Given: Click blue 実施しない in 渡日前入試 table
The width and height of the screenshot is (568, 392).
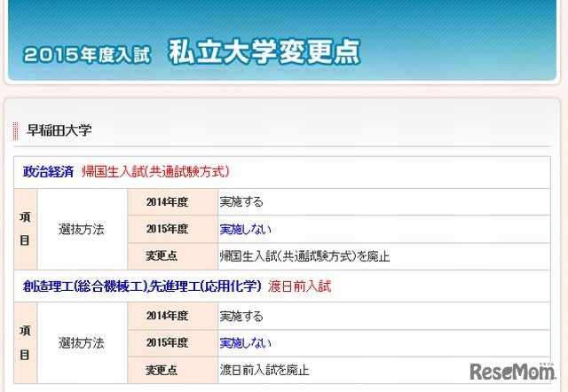Looking at the screenshot, I should [x=246, y=342].
